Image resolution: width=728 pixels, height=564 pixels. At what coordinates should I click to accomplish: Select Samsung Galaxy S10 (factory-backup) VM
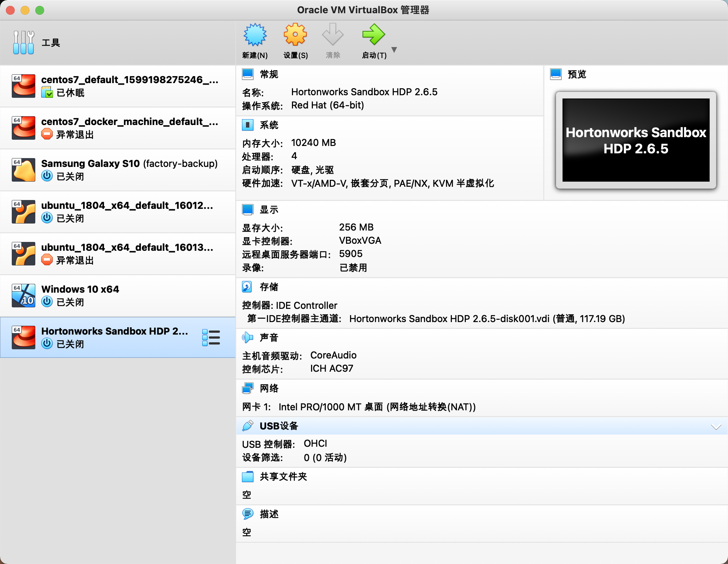pos(118,170)
